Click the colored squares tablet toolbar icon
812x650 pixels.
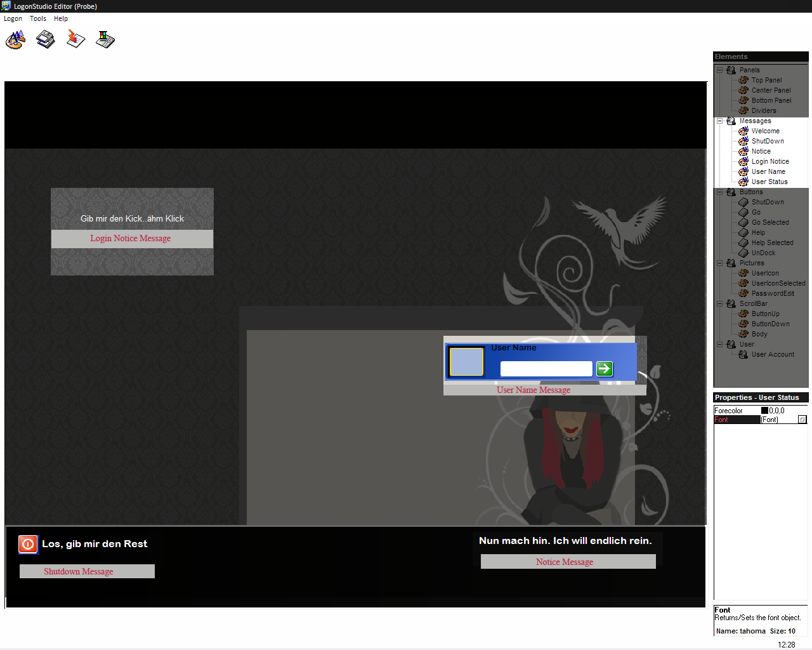click(105, 40)
